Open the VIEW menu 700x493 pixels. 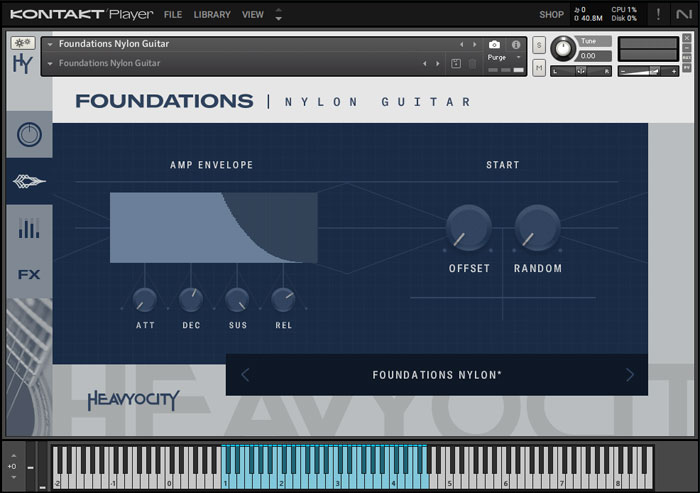tap(253, 15)
